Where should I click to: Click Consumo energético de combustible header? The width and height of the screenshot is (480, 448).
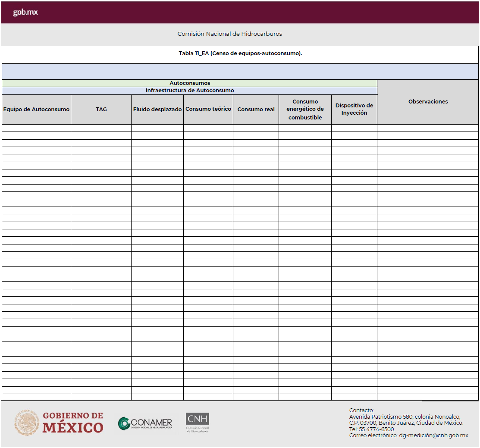pyautogui.click(x=305, y=110)
